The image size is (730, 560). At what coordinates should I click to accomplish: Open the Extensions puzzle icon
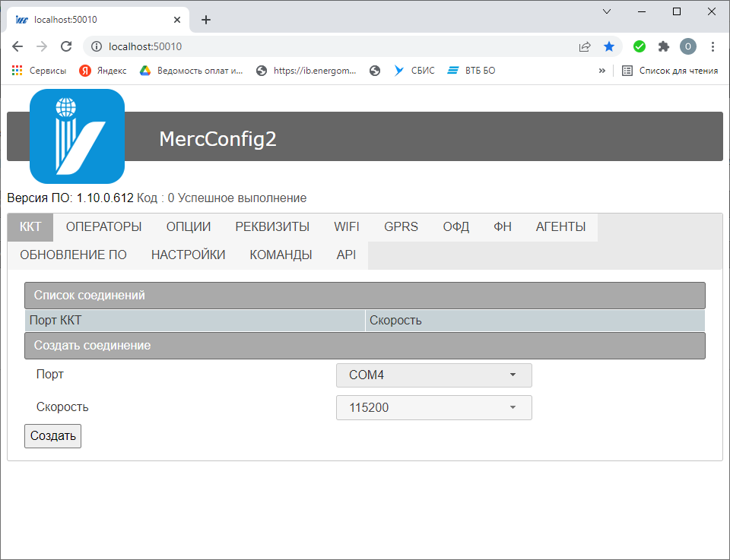[663, 46]
